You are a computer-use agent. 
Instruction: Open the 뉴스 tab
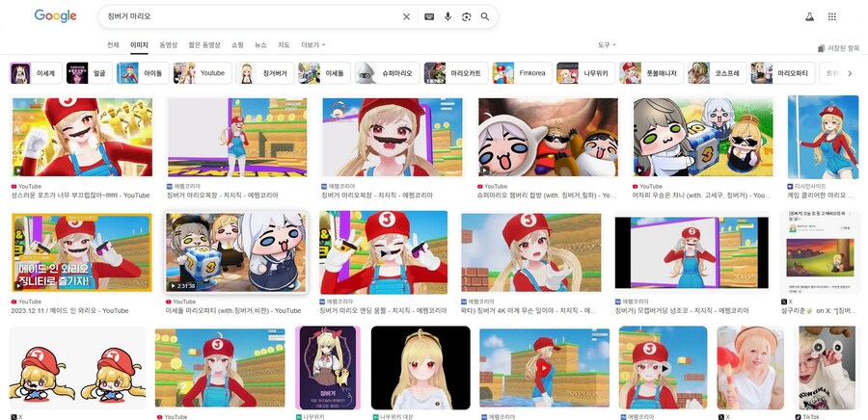coord(260,44)
